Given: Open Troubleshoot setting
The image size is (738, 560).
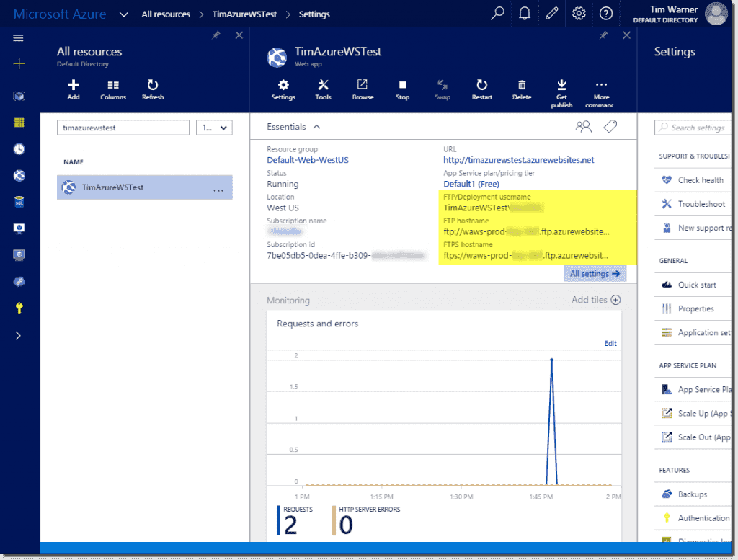Looking at the screenshot, I should pyautogui.click(x=693, y=204).
